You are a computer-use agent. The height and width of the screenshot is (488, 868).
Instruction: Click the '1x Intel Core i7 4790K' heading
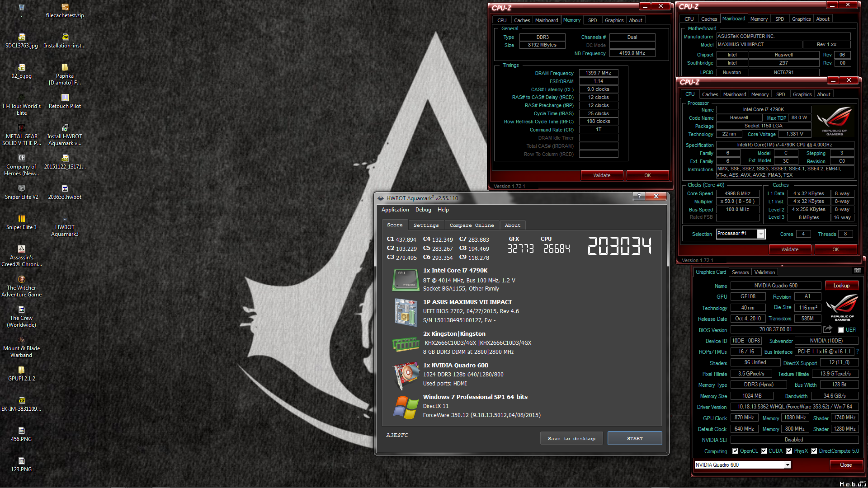[455, 271]
